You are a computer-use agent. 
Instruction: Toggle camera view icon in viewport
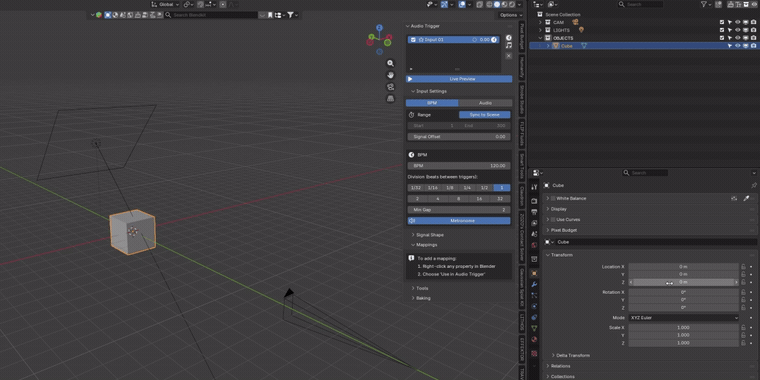pos(390,87)
